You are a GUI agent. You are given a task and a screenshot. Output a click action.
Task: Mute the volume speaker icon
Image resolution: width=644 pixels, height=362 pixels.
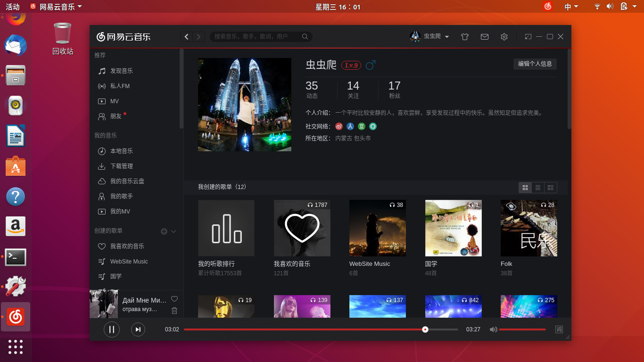[x=493, y=329]
